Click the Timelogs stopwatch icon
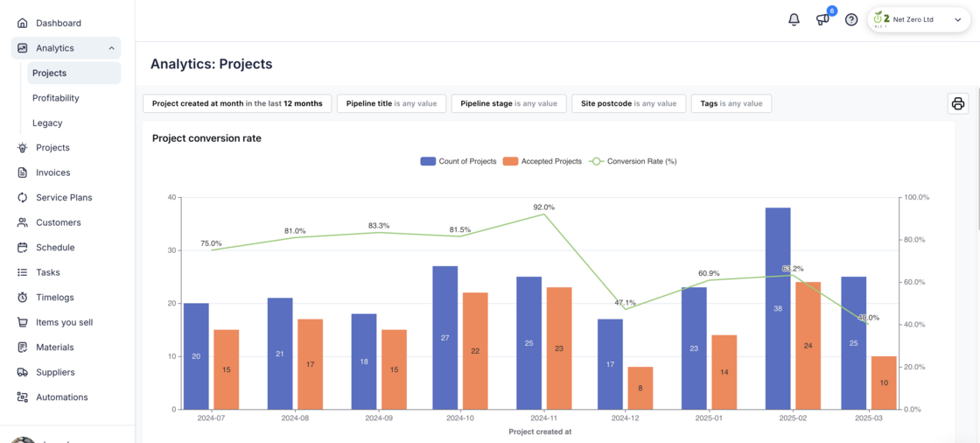 23,298
